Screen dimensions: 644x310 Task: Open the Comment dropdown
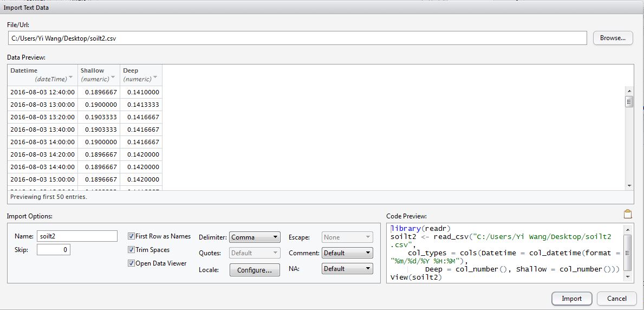click(348, 253)
